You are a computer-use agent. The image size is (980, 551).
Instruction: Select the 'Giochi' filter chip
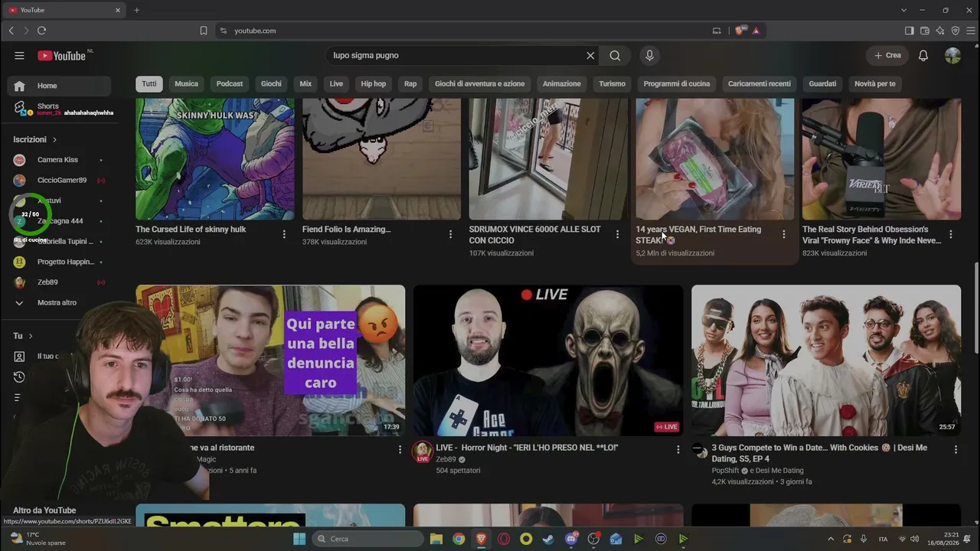[271, 83]
